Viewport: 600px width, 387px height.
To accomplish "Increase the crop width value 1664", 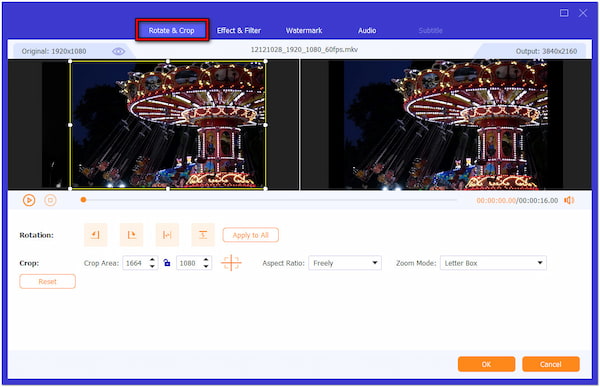I will (152, 260).
